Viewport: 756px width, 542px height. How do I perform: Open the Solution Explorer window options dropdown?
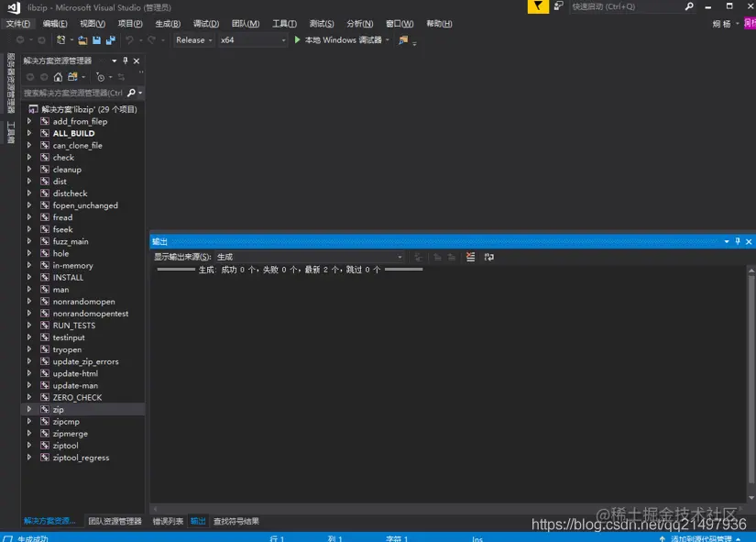coord(115,61)
